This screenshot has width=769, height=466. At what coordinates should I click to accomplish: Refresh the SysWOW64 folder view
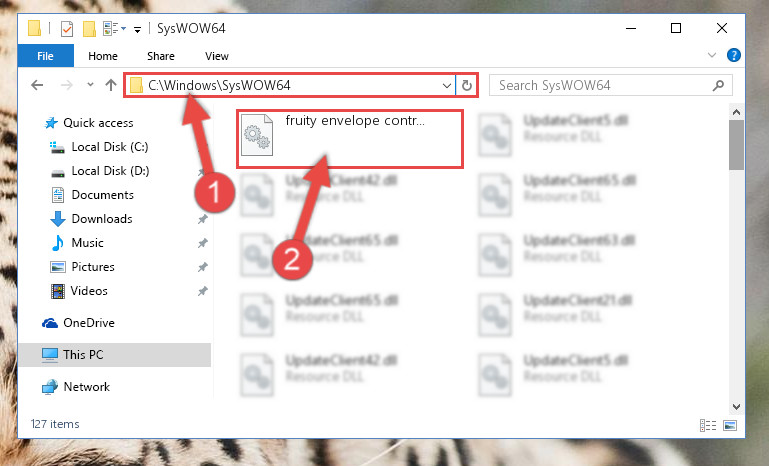click(467, 85)
